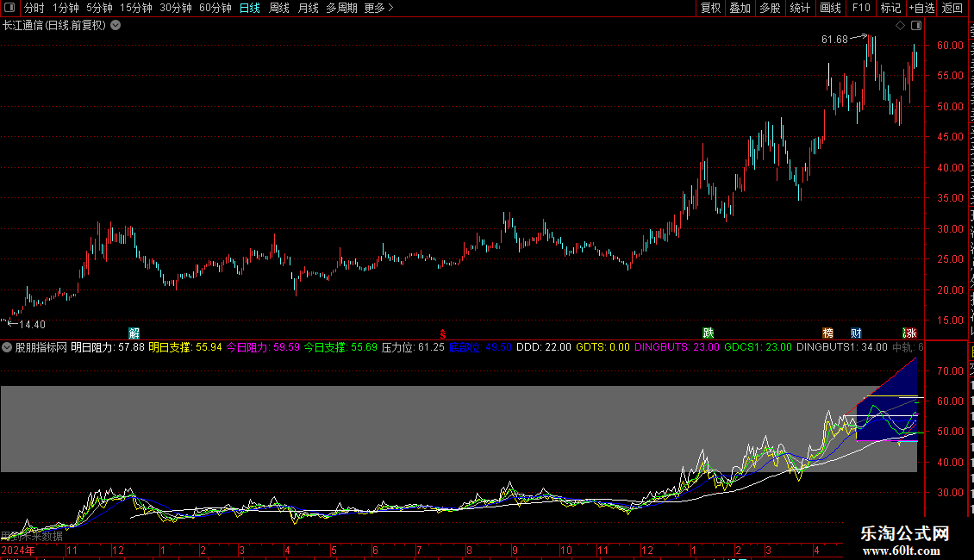Click the 压力位: 61.25 value

pyautogui.click(x=413, y=348)
